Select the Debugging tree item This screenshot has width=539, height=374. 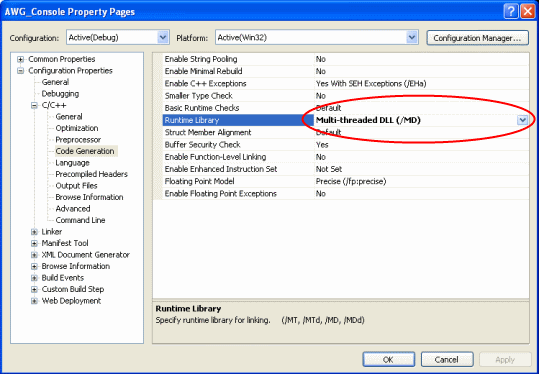(x=60, y=94)
